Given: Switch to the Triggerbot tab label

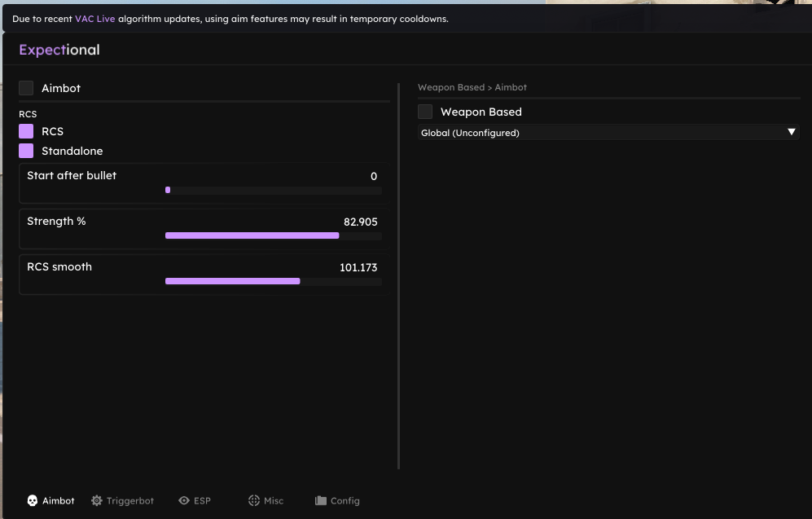Looking at the screenshot, I should point(130,501).
